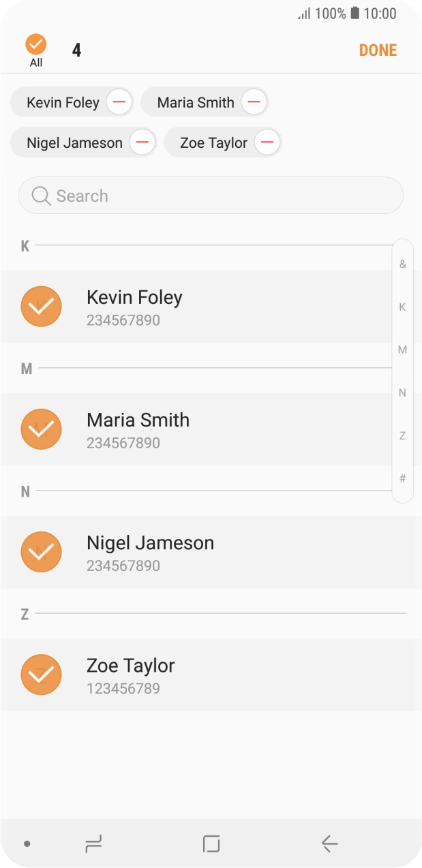Deselect Zoe Taylor checkbox

42,675
